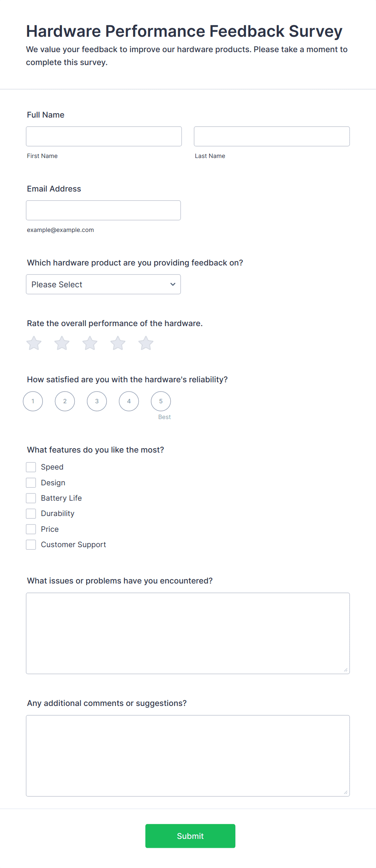Select reliability rating 4
Screen dimensions: 376x868
(x=129, y=401)
